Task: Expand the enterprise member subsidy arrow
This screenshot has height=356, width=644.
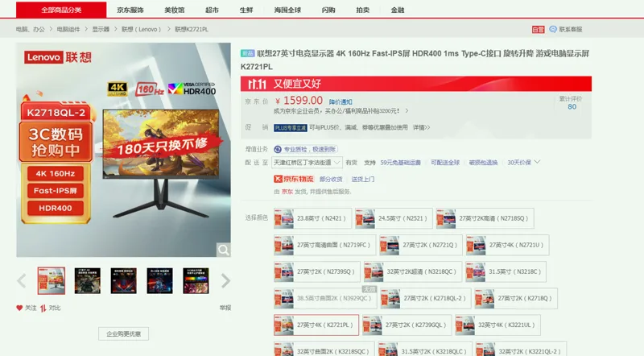Action: point(407,110)
